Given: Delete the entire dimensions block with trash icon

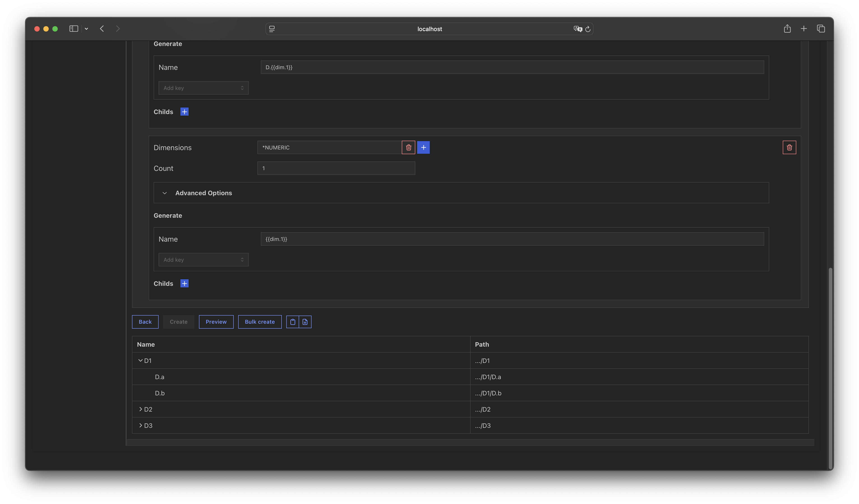Looking at the screenshot, I should pos(789,147).
